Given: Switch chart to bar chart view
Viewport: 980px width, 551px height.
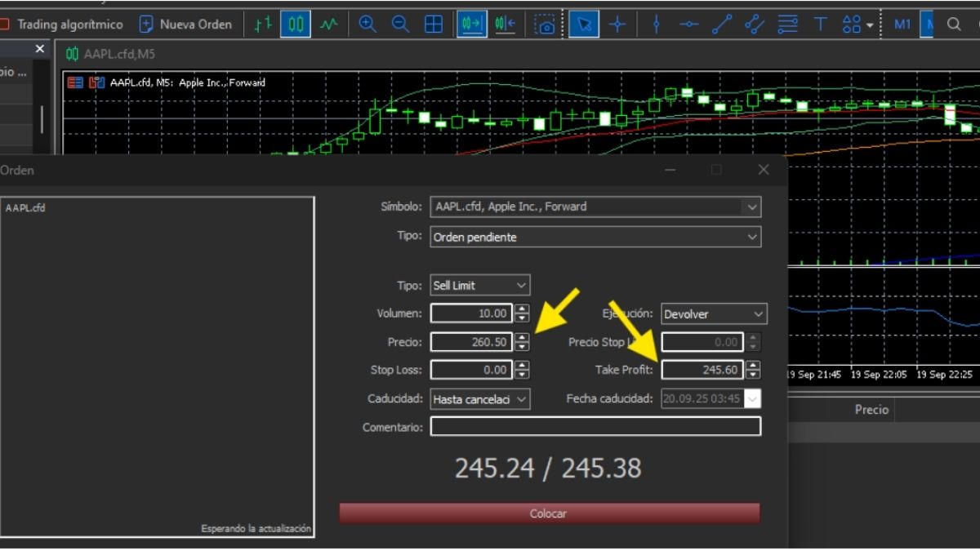Looking at the screenshot, I should coord(263,24).
